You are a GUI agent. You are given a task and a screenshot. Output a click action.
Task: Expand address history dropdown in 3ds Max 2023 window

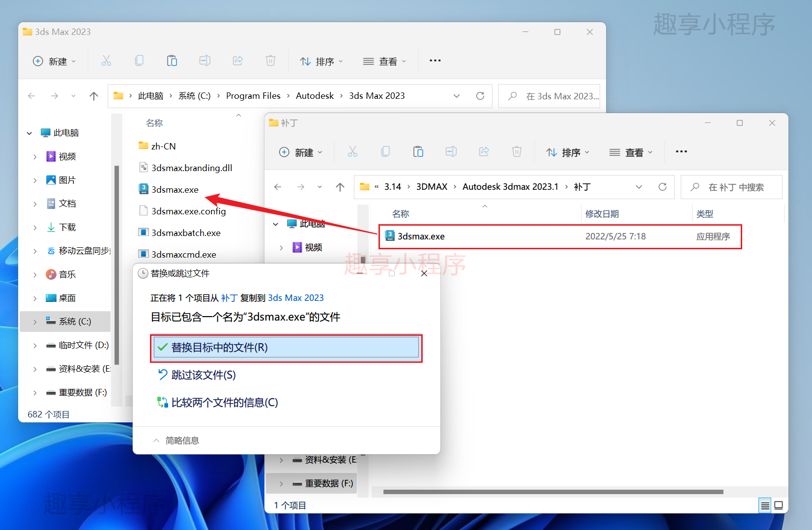pos(457,96)
